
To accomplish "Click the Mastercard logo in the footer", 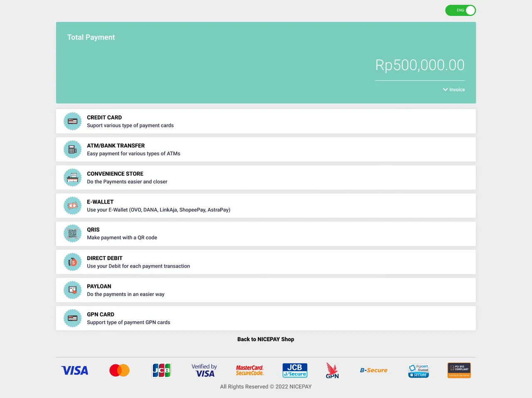I will [119, 370].
